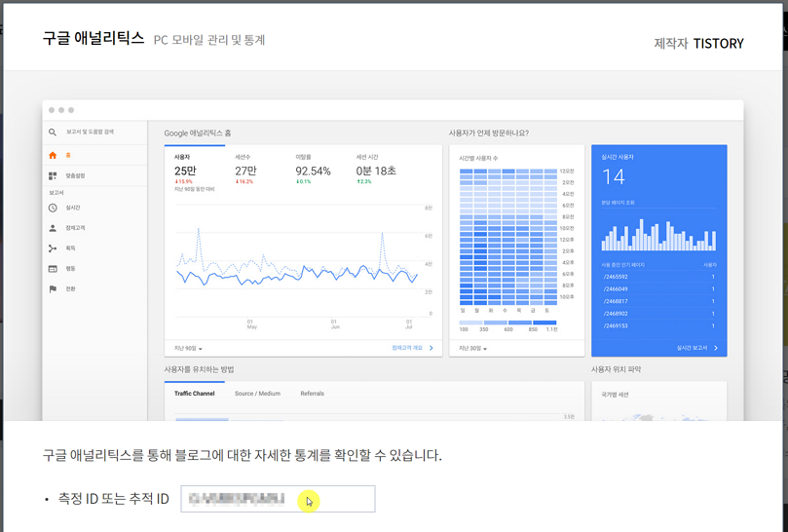Switch to the Referrals tab
Viewport: 788px width, 532px height.
click(312, 394)
